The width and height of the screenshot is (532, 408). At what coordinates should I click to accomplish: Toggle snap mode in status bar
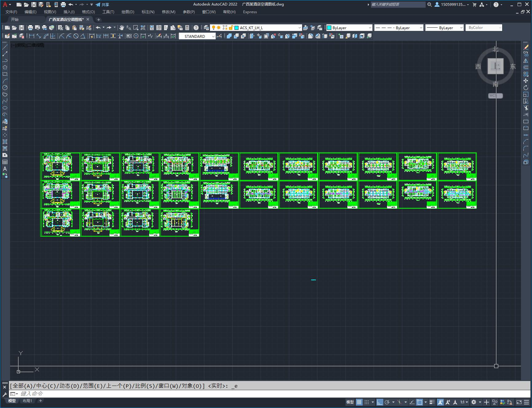(367, 402)
